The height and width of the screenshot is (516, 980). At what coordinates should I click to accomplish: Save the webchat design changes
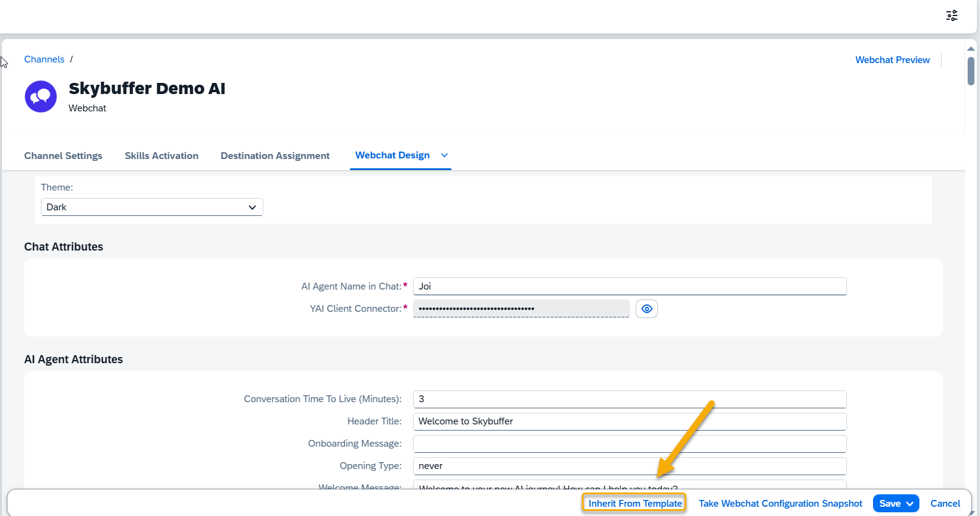tap(890, 504)
